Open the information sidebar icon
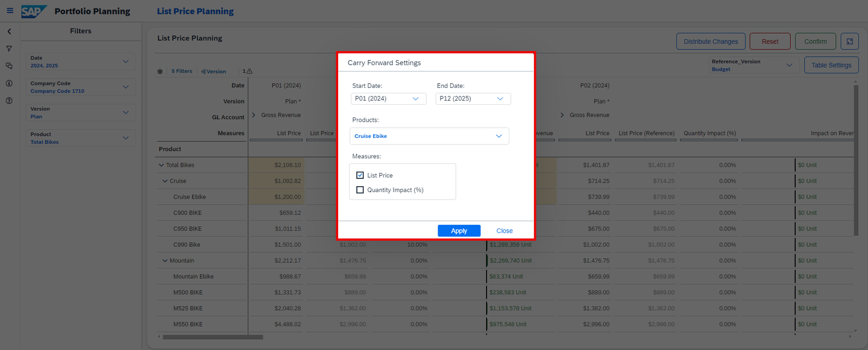The image size is (868, 350). coord(9,83)
